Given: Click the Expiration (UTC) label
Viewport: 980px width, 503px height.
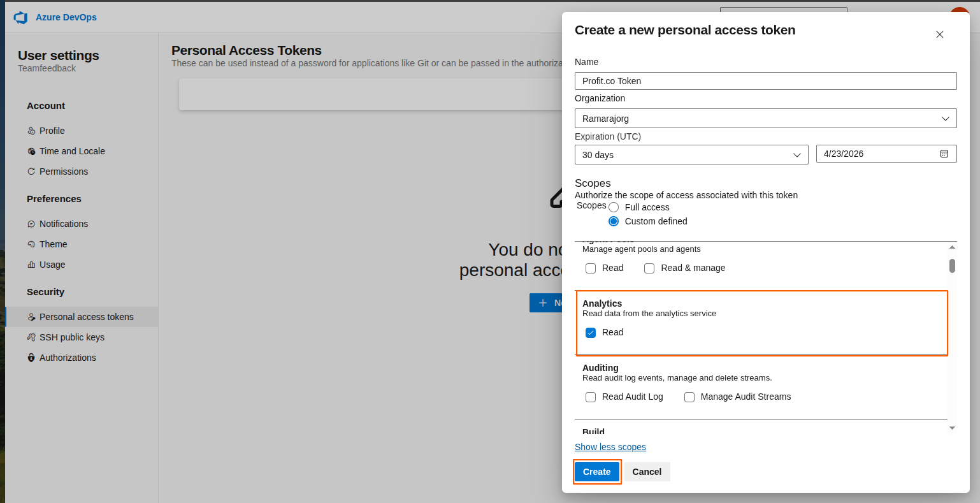Looking at the screenshot, I should tap(608, 136).
